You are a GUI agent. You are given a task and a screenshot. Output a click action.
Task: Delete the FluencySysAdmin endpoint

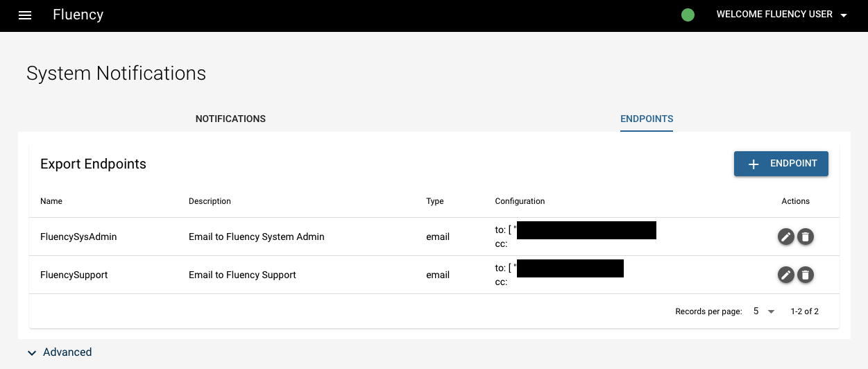click(x=805, y=237)
